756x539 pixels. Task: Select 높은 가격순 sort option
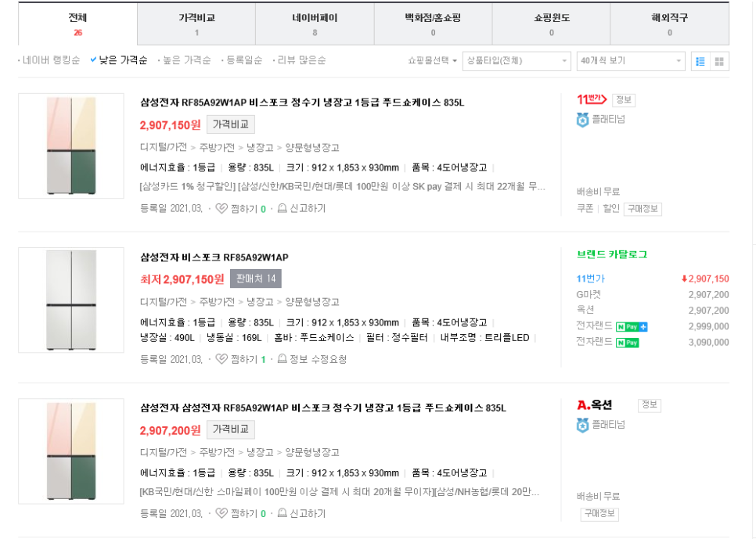tap(186, 60)
